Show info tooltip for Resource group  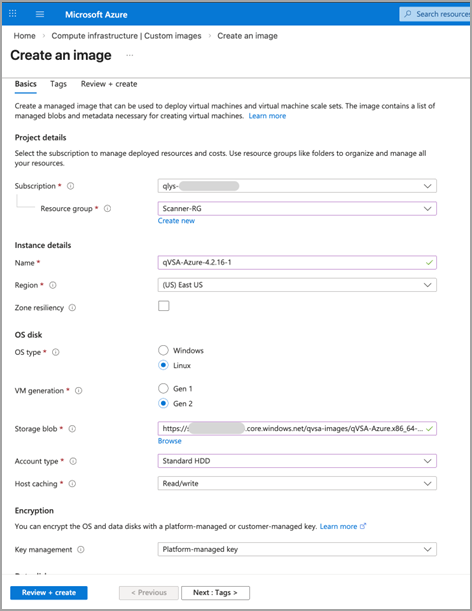pyautogui.click(x=108, y=208)
